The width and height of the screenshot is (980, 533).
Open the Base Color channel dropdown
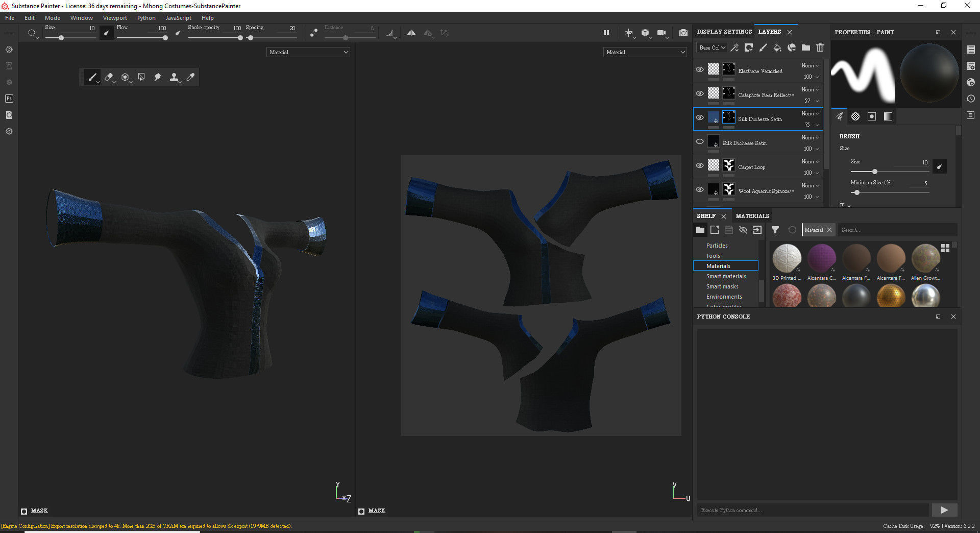(x=712, y=47)
